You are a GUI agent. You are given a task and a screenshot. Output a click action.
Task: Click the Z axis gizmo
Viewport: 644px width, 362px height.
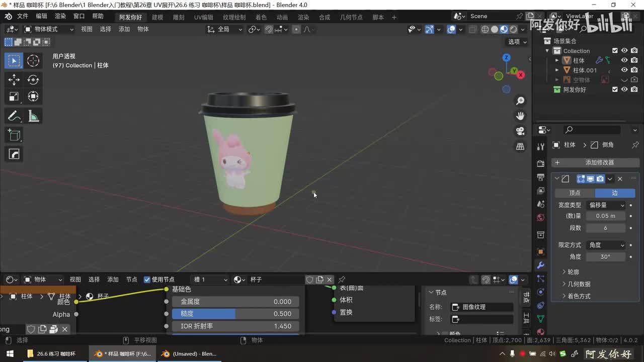(507, 58)
